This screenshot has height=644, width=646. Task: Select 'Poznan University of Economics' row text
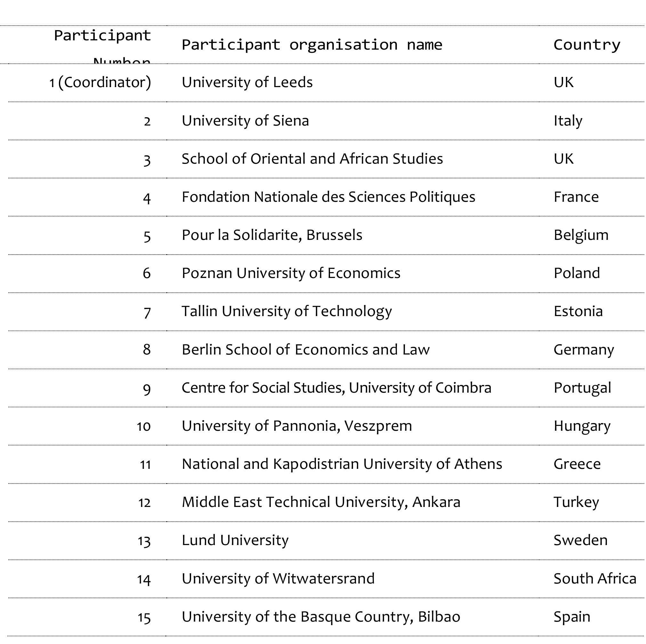(x=291, y=273)
